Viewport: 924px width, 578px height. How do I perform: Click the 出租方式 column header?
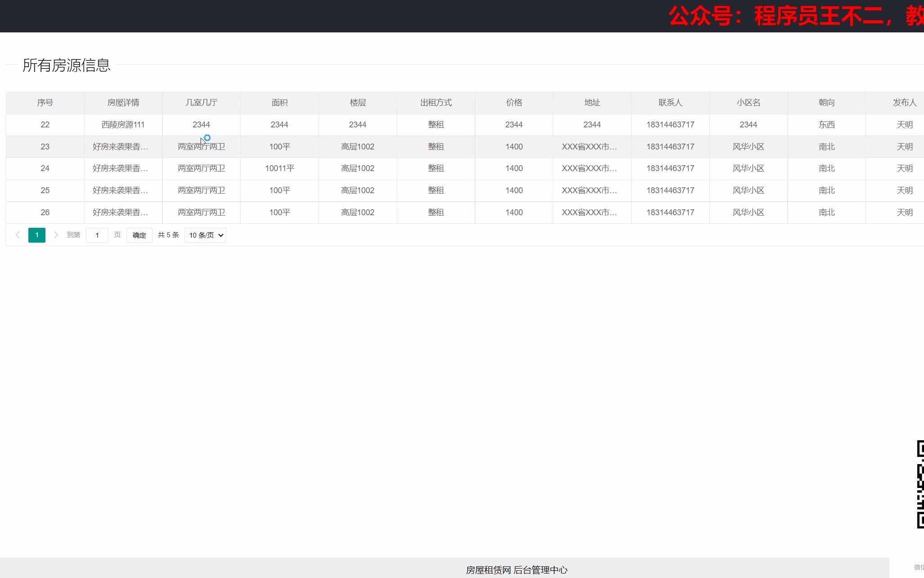(436, 103)
